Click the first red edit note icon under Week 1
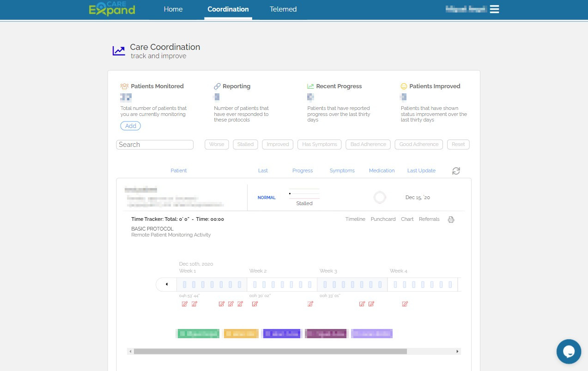The width and height of the screenshot is (588, 371). [x=185, y=304]
